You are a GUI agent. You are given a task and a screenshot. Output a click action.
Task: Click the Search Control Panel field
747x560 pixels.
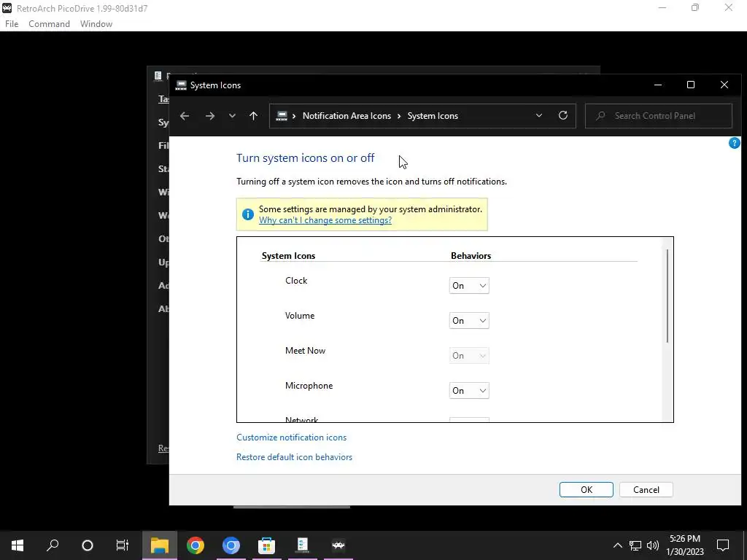pyautogui.click(x=659, y=116)
